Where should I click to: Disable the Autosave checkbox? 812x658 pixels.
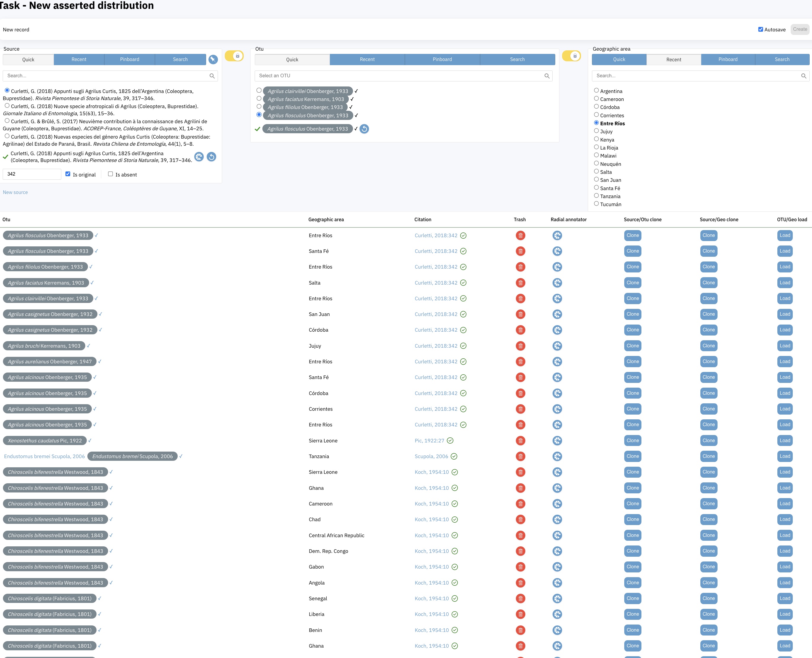(760, 29)
